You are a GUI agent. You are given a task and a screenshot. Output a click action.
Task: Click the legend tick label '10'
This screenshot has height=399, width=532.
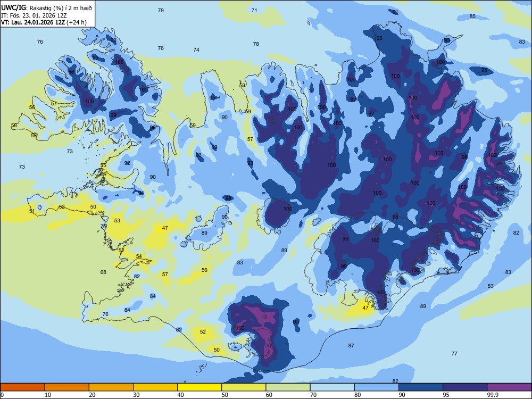click(x=48, y=395)
